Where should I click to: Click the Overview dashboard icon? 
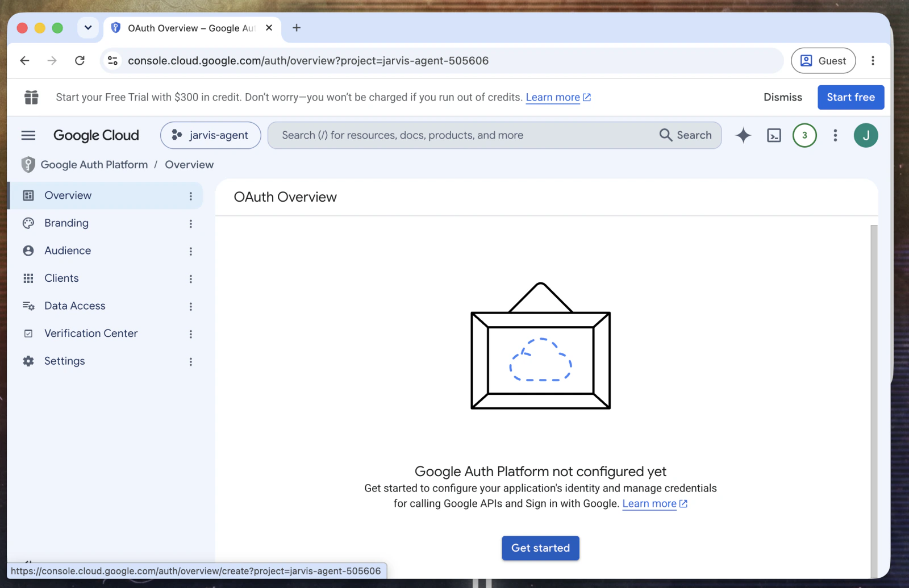[28, 195]
